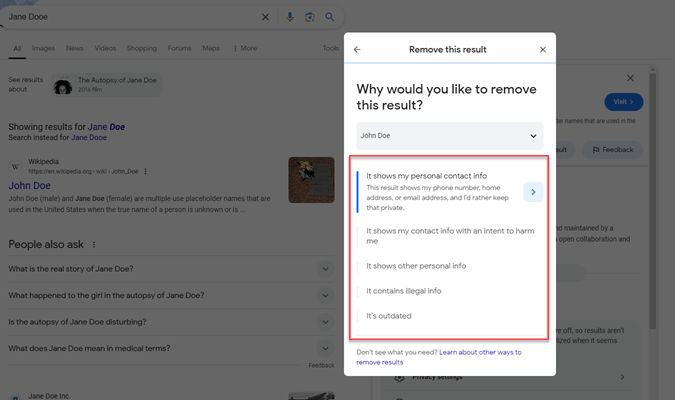Click the magnifier search icon

coord(329,17)
